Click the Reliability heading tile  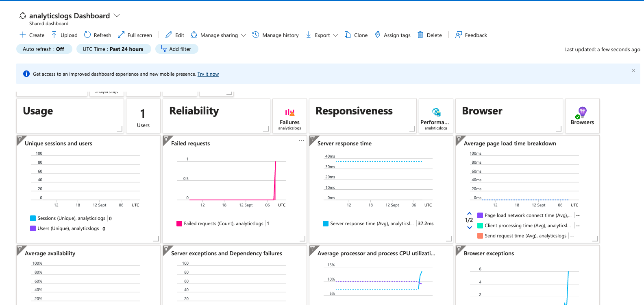click(x=216, y=116)
